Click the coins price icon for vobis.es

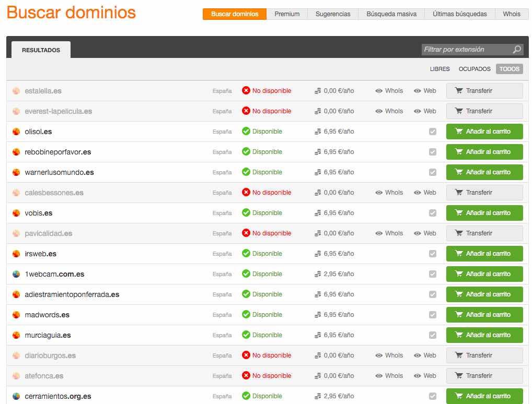[x=318, y=213]
